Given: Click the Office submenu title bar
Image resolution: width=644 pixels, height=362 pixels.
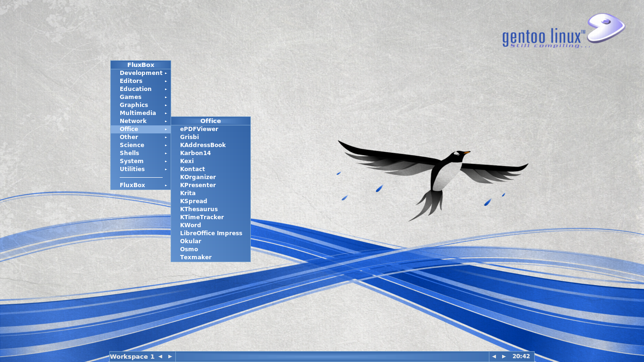Looking at the screenshot, I should coord(210,121).
